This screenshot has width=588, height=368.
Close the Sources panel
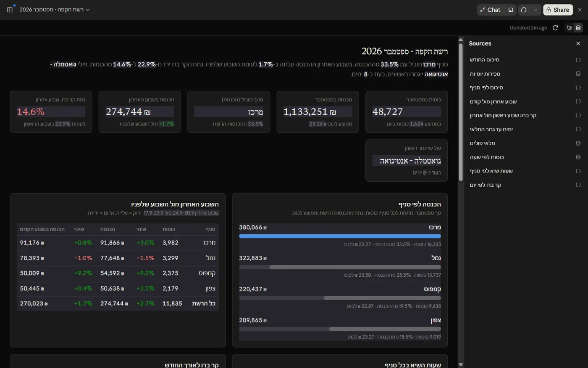click(578, 43)
